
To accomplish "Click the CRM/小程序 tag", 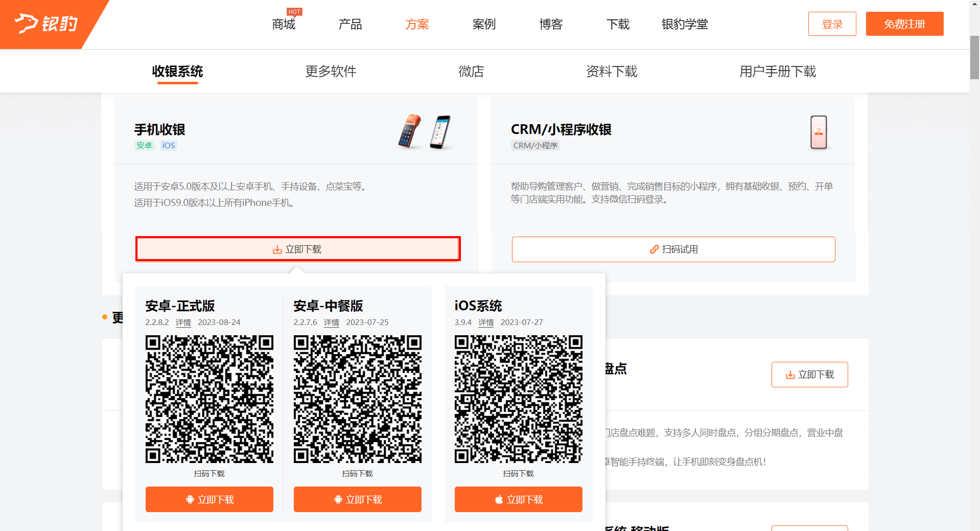I will click(x=535, y=145).
